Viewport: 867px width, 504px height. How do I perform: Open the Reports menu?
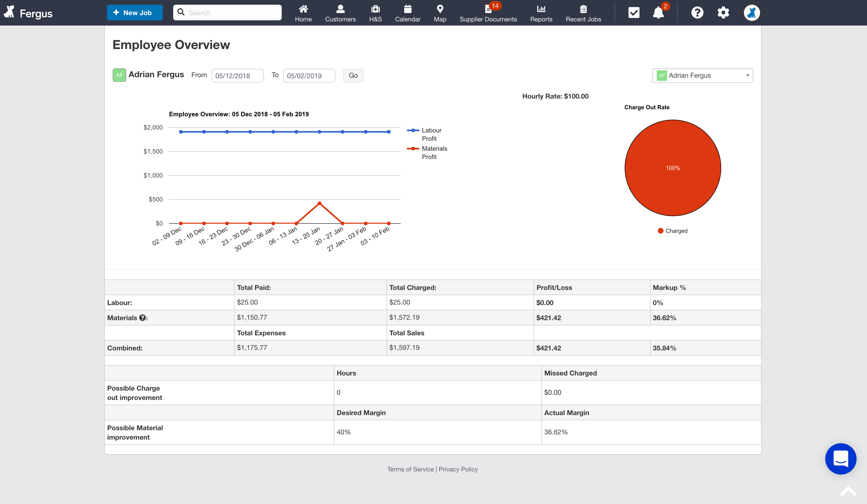tap(541, 13)
